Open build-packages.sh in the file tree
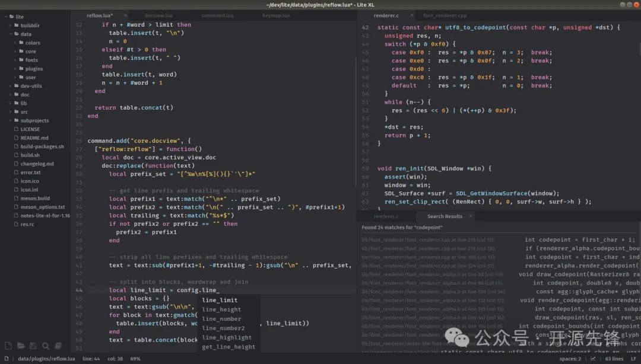Screen dimensions: 641x364 pyautogui.click(x=42, y=146)
